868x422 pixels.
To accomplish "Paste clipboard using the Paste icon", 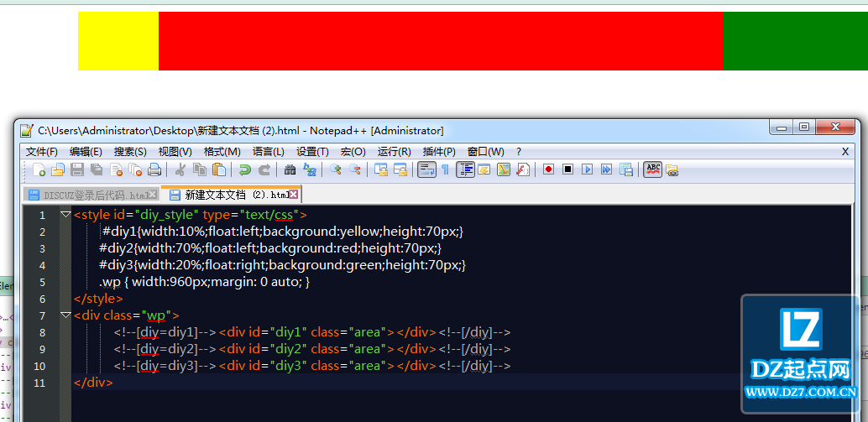I will pyautogui.click(x=219, y=169).
